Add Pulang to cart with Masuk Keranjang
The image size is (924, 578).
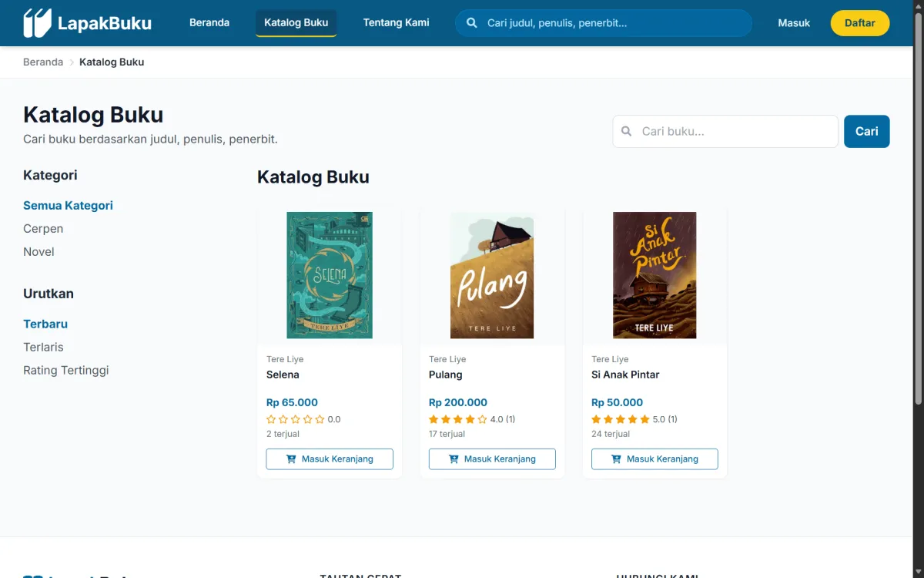pos(492,459)
